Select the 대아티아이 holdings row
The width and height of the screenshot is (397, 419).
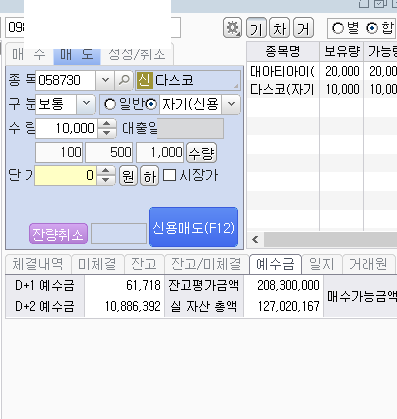pyautogui.click(x=322, y=71)
